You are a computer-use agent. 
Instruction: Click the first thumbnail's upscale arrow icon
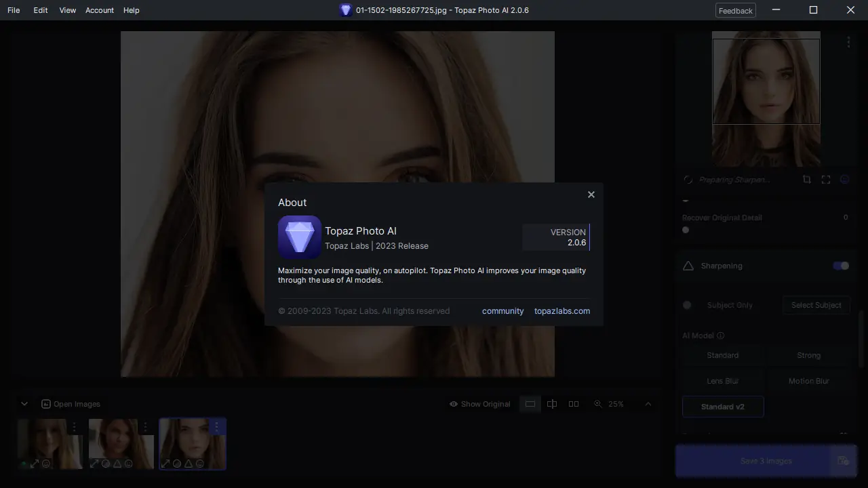pyautogui.click(x=35, y=464)
